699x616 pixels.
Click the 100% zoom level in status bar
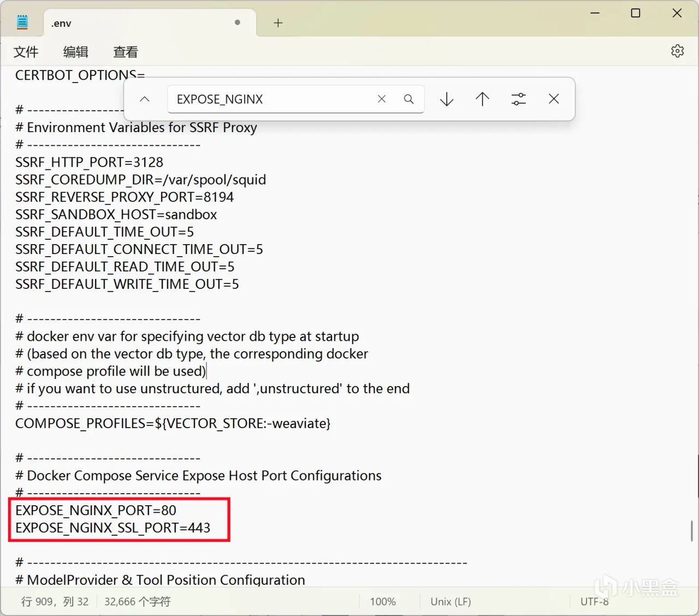point(383,601)
